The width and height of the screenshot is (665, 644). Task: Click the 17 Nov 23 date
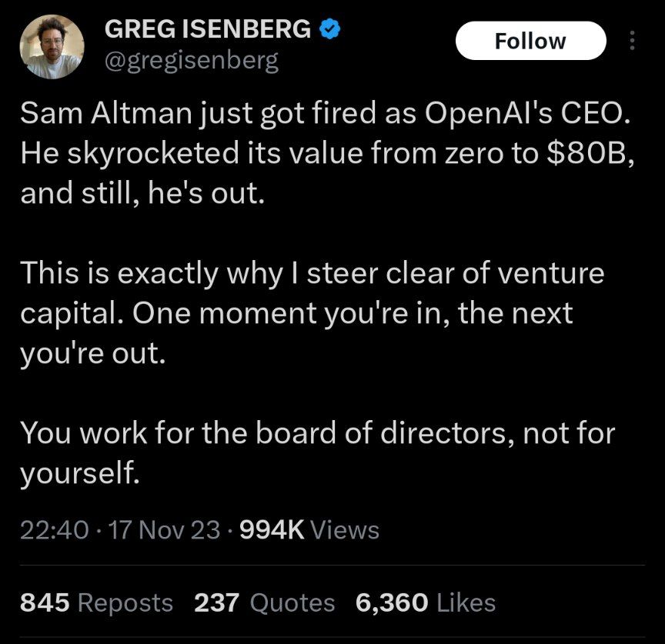point(165,530)
